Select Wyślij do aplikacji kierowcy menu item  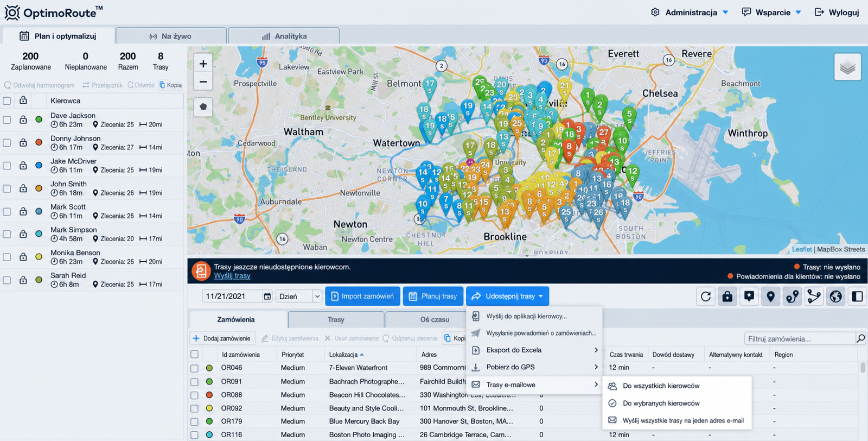534,316
